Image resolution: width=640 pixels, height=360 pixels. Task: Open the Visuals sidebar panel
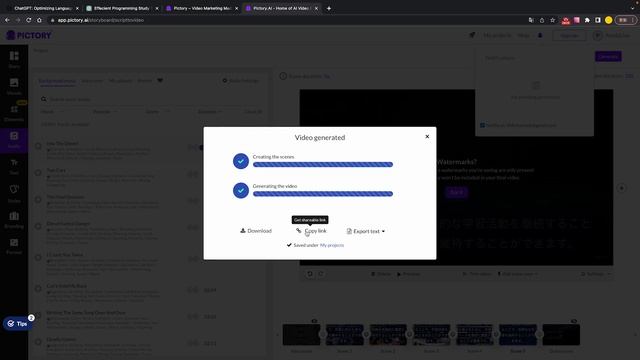point(14,87)
